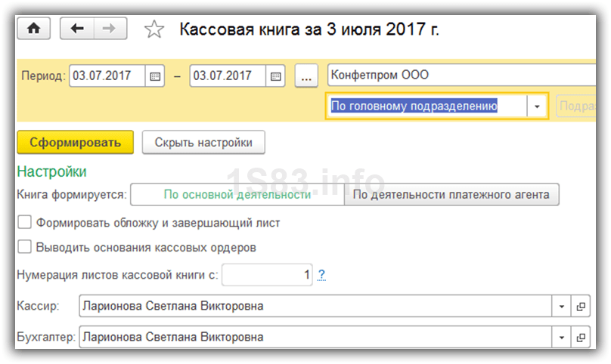The width and height of the screenshot is (611, 364).
Task: Set the sheet numbering start field
Action: click(x=268, y=275)
